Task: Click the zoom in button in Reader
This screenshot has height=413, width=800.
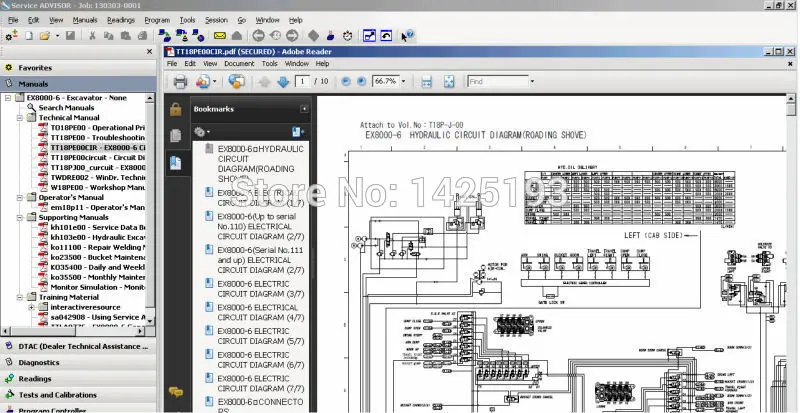Action: coord(361,82)
